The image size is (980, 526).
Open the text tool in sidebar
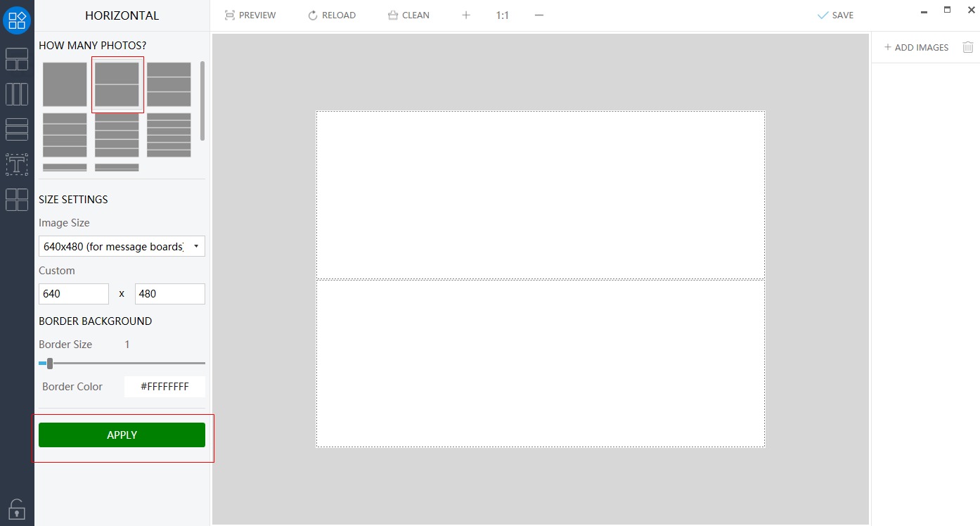[x=17, y=165]
